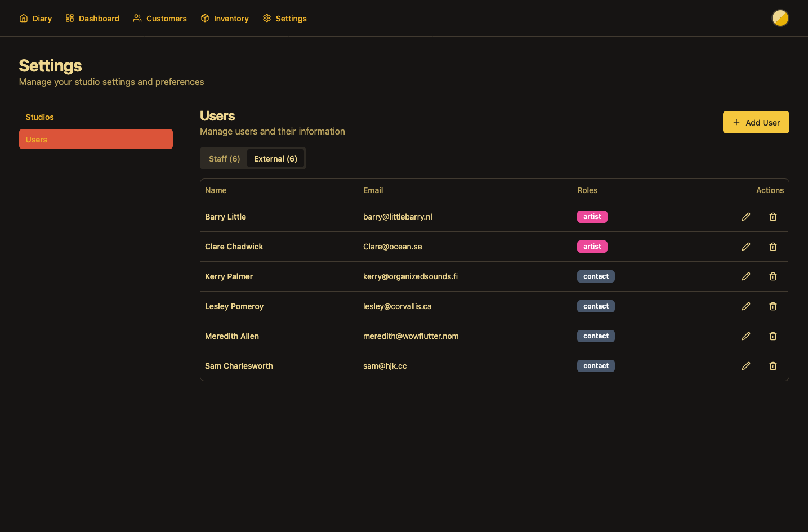The height and width of the screenshot is (532, 808).
Task: Open Customers via the people icon
Action: pyautogui.click(x=137, y=18)
